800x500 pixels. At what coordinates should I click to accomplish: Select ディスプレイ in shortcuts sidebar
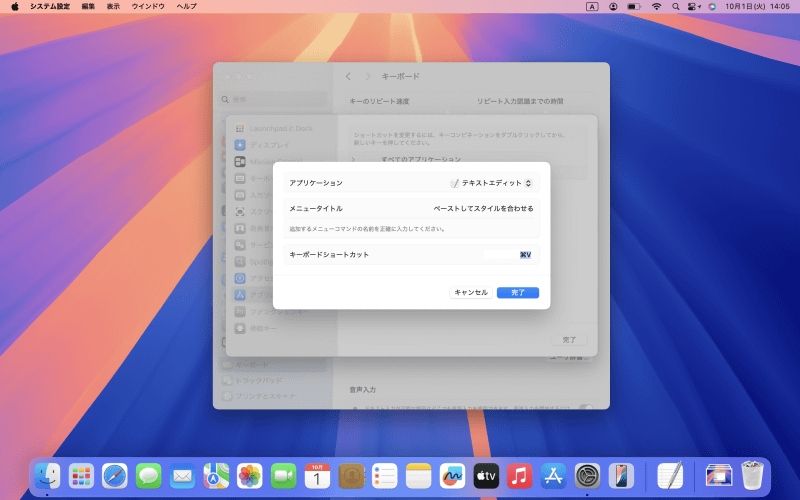pyautogui.click(x=281, y=145)
